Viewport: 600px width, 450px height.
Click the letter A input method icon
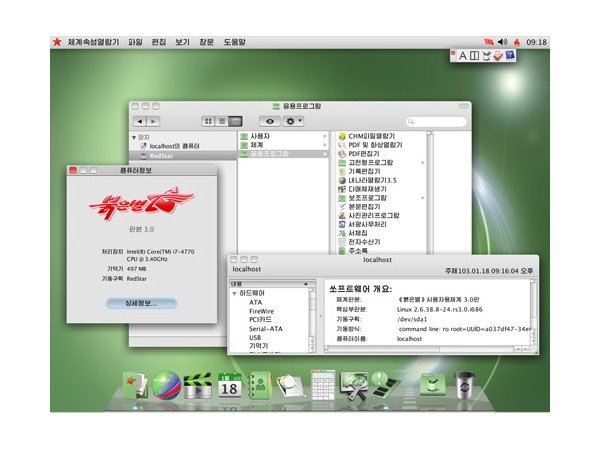[x=463, y=56]
